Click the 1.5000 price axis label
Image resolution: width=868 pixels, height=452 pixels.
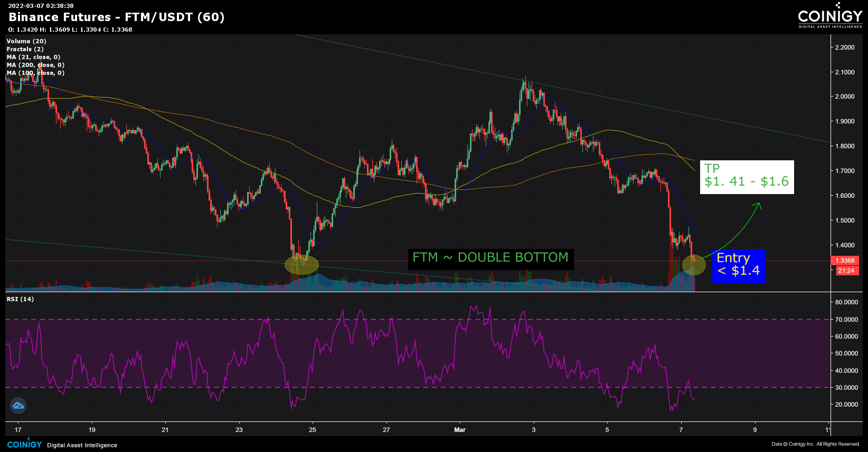point(845,220)
